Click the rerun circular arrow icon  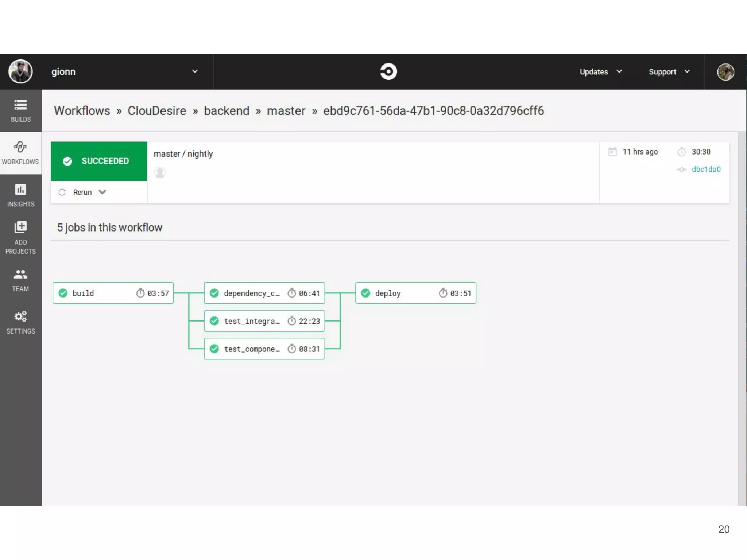click(x=62, y=192)
